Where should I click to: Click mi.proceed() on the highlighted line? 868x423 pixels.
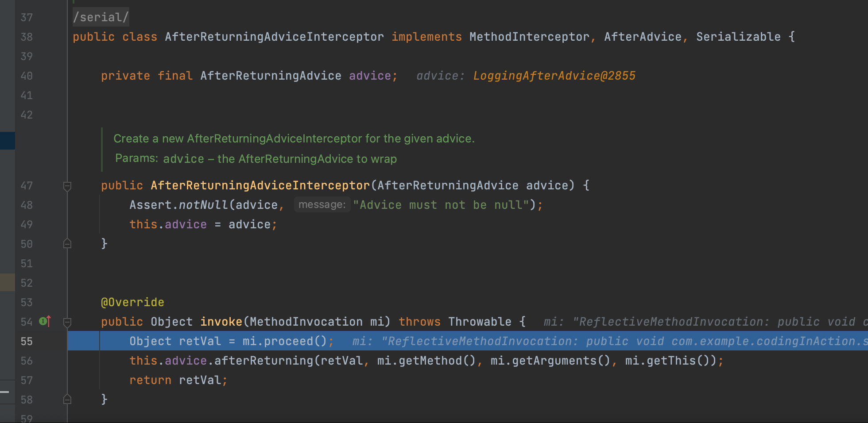pyautogui.click(x=284, y=342)
